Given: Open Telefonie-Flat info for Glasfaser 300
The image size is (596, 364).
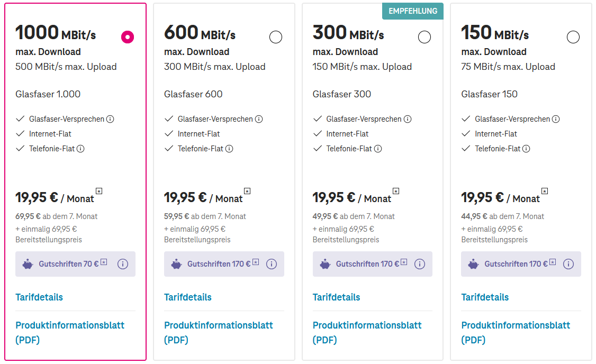Looking at the screenshot, I should 378,149.
